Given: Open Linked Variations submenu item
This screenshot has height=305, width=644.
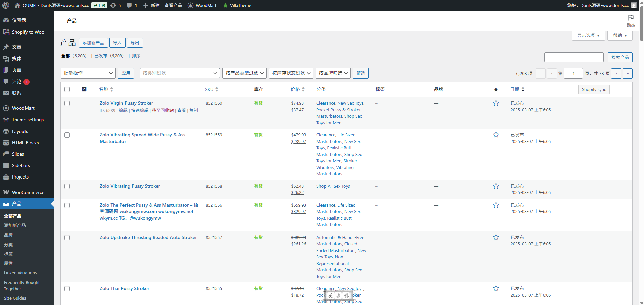Looking at the screenshot, I should coord(20,273).
